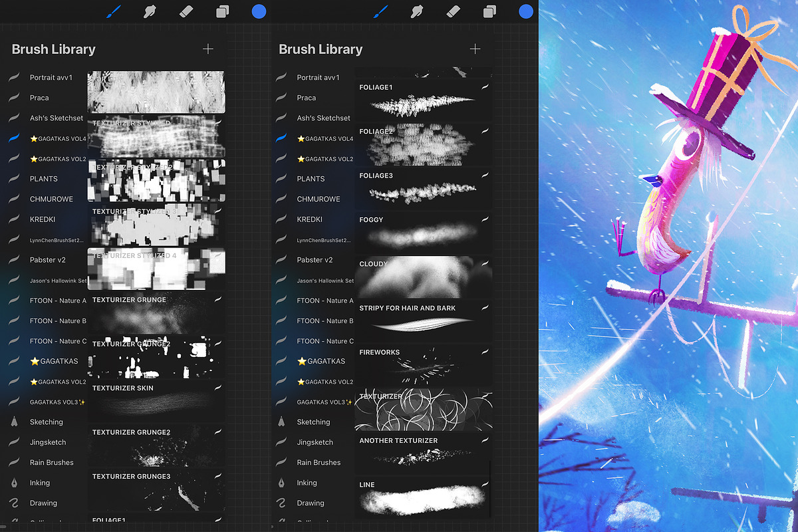
Task: Click the Inking pen-nib icon in the left set list
Action: pos(15,482)
